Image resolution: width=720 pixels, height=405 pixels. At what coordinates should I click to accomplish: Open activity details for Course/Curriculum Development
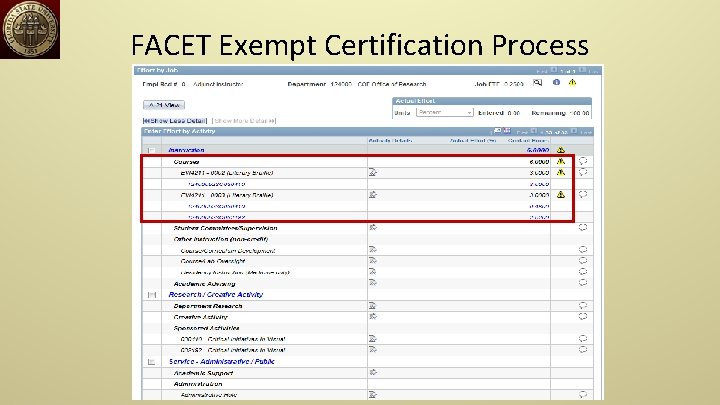(x=373, y=249)
